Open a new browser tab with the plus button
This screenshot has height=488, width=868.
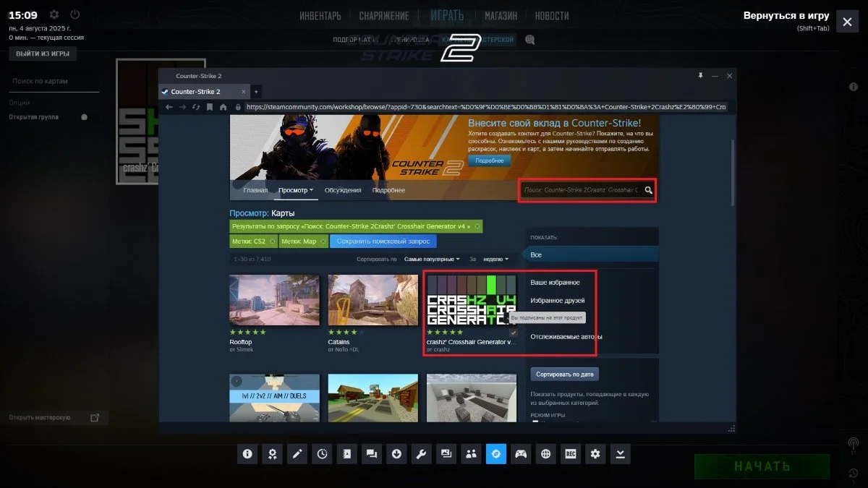256,92
